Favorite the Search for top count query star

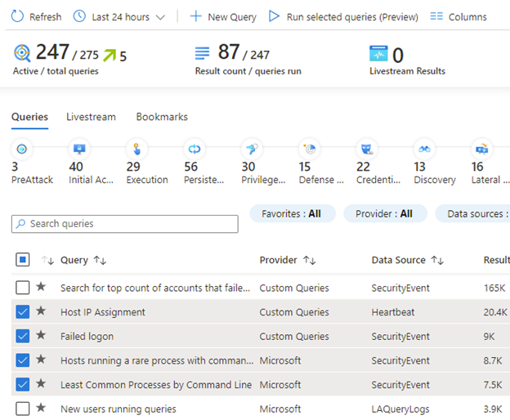click(41, 287)
